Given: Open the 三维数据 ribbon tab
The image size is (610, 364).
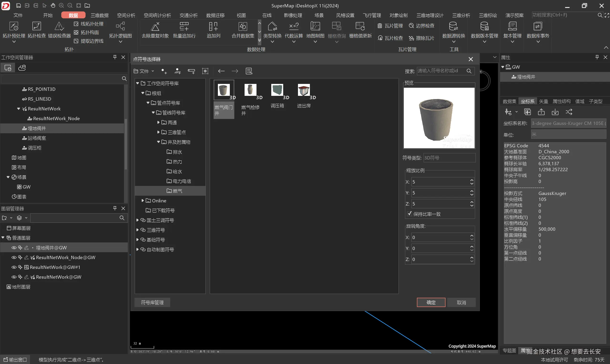Looking at the screenshot, I should 100,15.
